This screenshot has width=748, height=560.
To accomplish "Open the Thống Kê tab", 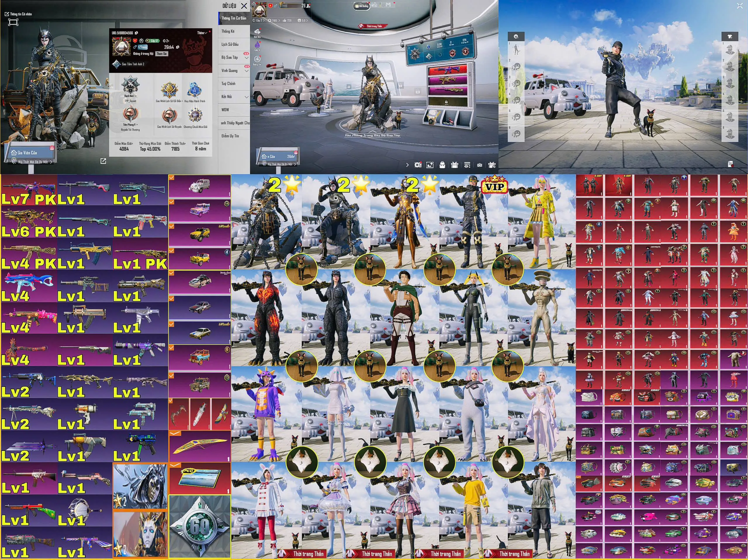I will click(234, 31).
